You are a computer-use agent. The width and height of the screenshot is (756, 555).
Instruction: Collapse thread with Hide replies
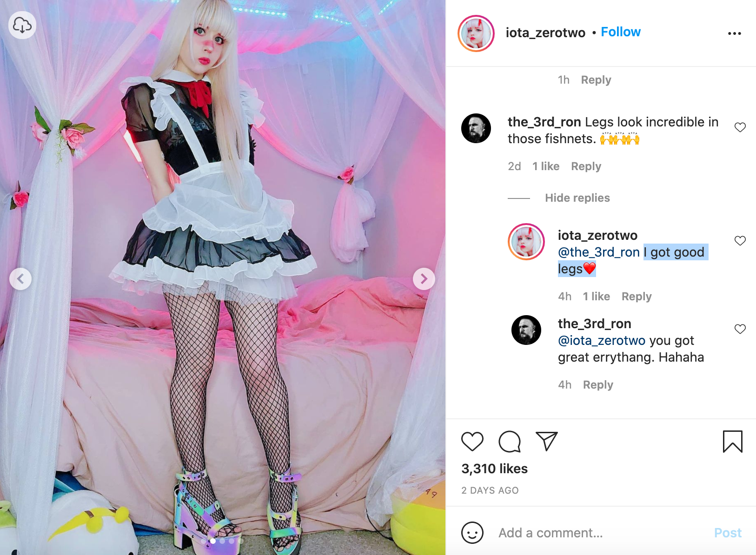pyautogui.click(x=577, y=198)
